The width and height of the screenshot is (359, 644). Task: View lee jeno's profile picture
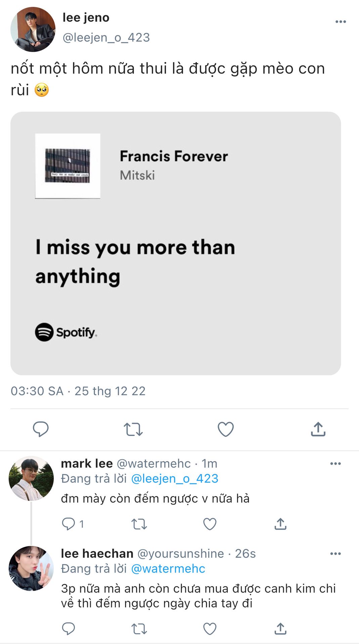pyautogui.click(x=33, y=30)
